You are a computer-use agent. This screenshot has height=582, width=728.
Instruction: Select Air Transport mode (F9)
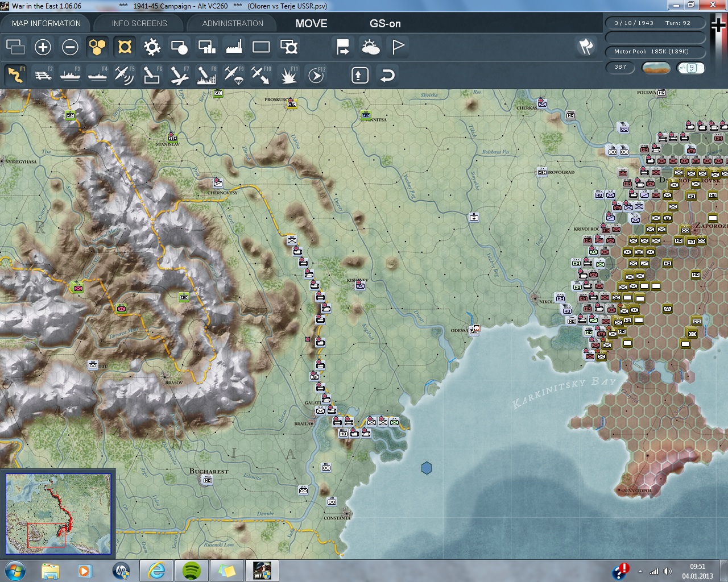click(234, 75)
